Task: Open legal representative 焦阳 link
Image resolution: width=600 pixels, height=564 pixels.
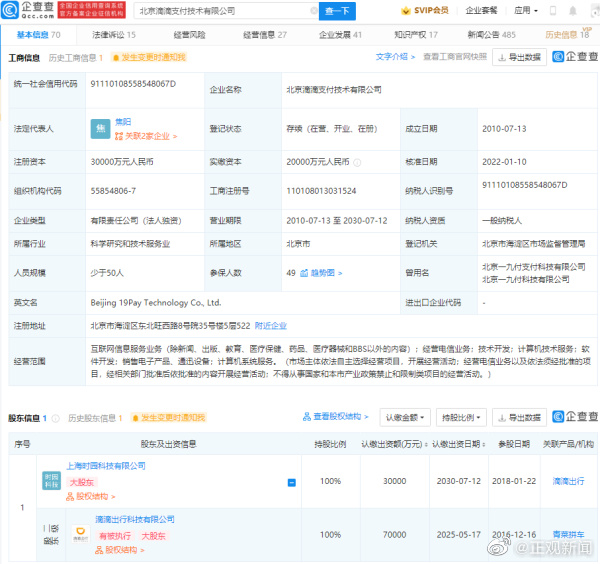Action: pyautogui.click(x=123, y=122)
